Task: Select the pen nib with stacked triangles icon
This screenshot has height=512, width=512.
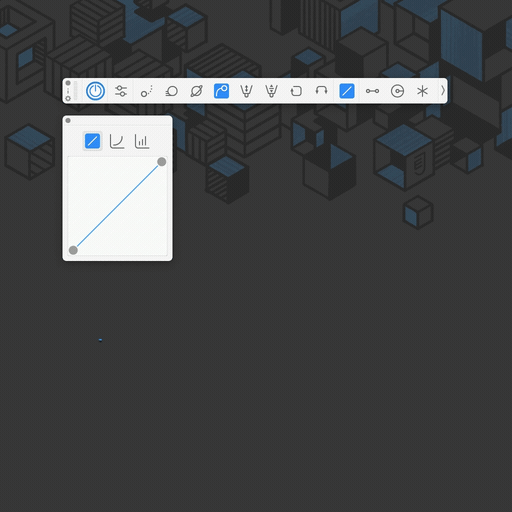Action: tap(271, 91)
